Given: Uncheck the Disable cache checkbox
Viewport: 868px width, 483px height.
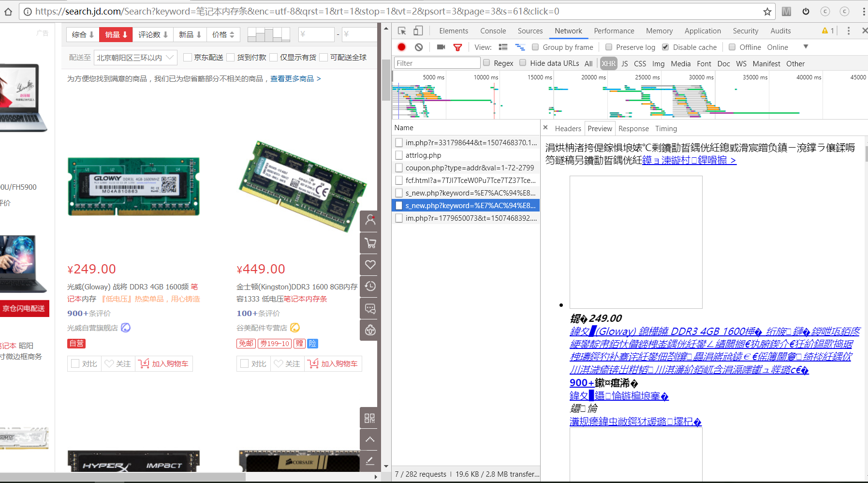Looking at the screenshot, I should [x=665, y=47].
